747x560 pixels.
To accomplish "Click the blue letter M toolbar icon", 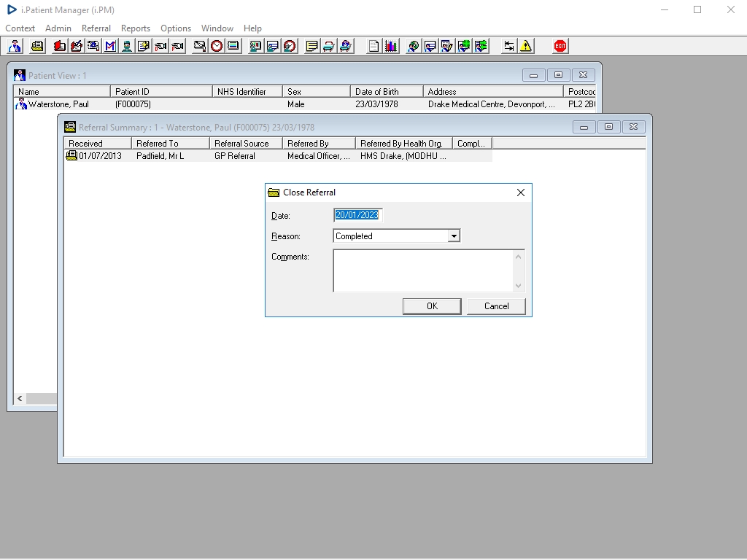I will click(x=110, y=46).
